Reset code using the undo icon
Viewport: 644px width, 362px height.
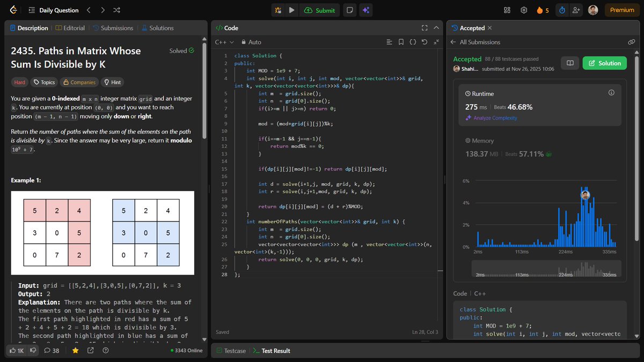424,41
